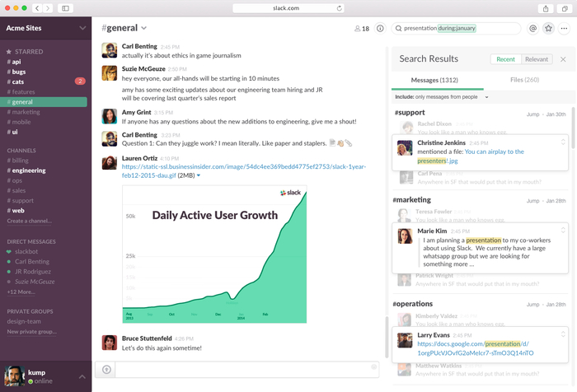This screenshot has width=577, height=392.
Task: Toggle the Safari sidebar icon
Action: [66, 8]
